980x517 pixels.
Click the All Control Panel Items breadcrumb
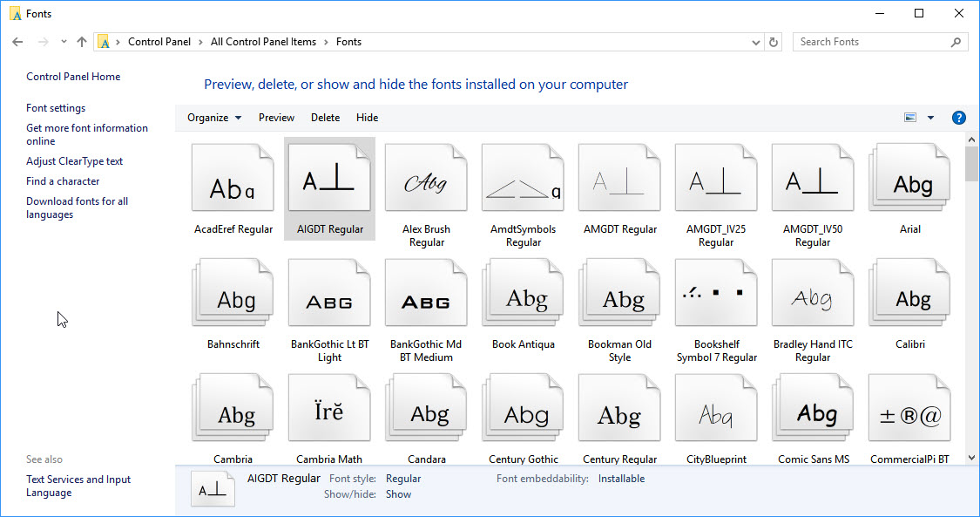263,42
